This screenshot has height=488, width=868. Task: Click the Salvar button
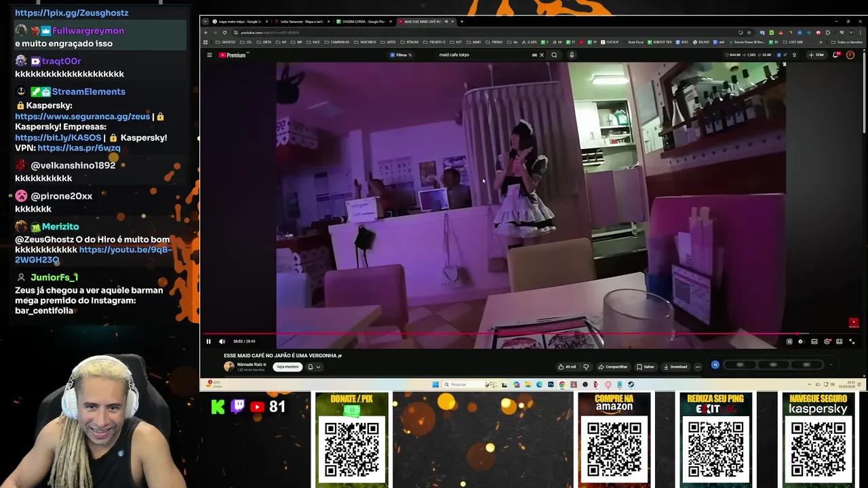coord(645,367)
